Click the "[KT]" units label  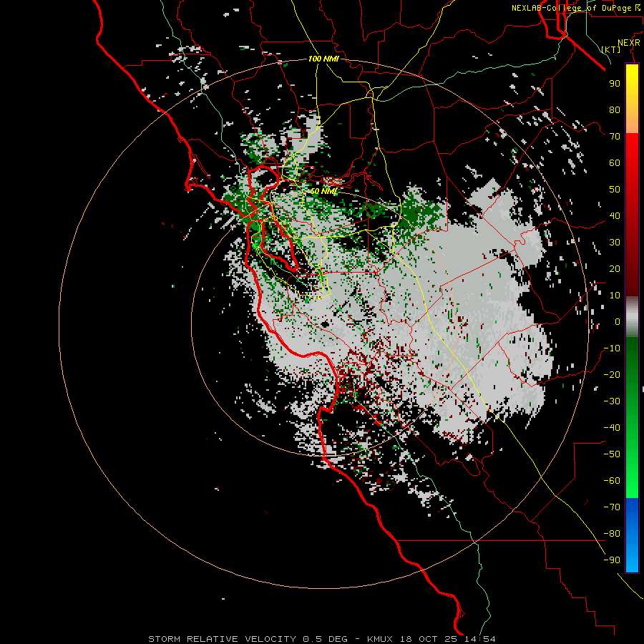[611, 49]
